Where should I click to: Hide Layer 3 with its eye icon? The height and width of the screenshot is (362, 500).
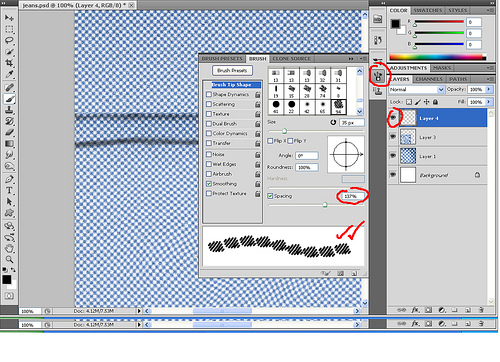pos(393,137)
